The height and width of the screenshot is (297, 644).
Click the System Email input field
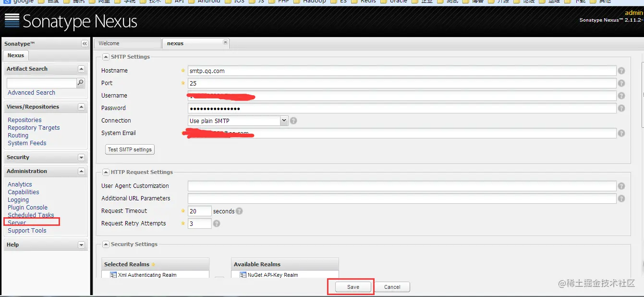pyautogui.click(x=402, y=134)
